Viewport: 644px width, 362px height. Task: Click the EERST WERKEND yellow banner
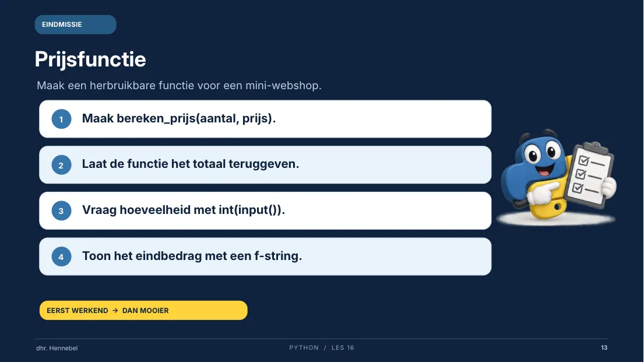143,310
